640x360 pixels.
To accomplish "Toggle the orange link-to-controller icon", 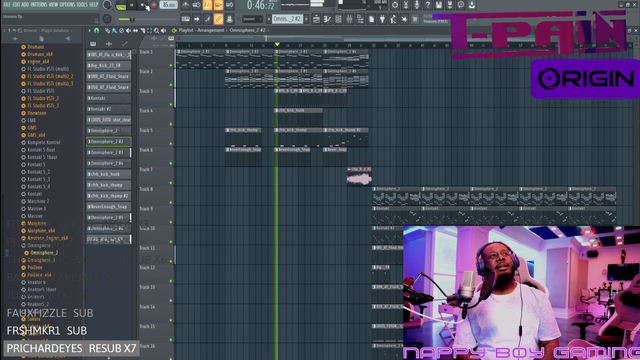I will click(x=218, y=19).
